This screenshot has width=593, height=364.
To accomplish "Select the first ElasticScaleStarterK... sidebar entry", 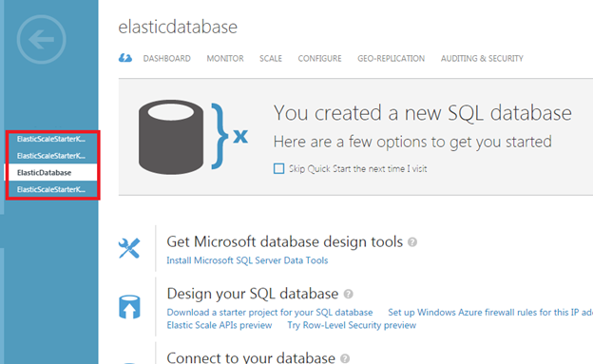I will (x=51, y=139).
